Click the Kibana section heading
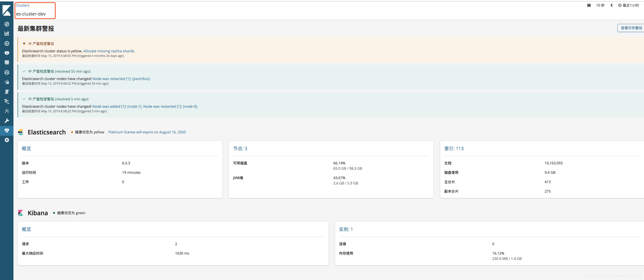644x280 pixels. 38,213
